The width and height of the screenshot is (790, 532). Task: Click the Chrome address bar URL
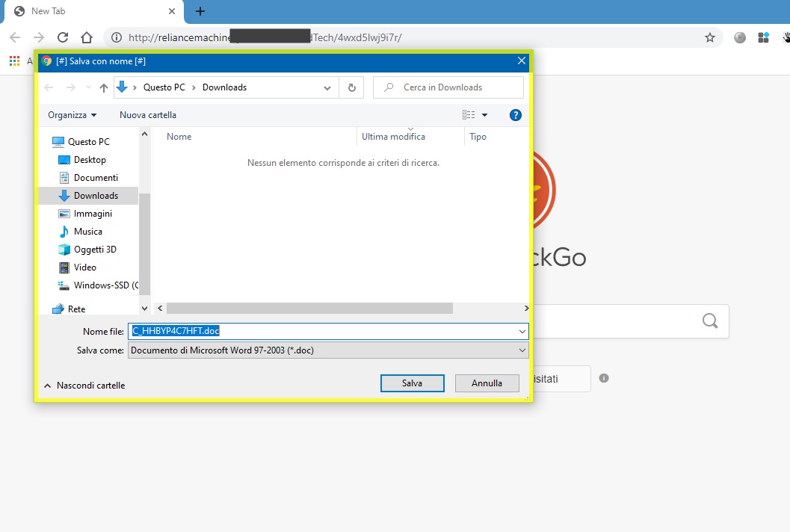click(x=265, y=37)
